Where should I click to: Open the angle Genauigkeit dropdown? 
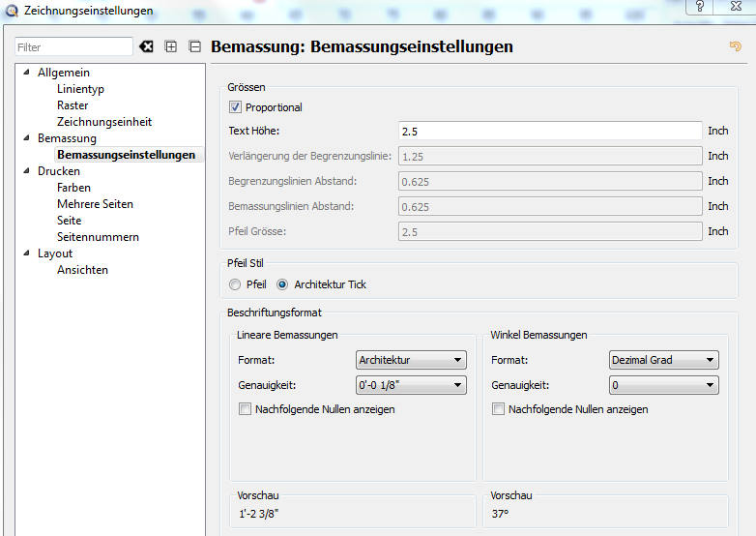pos(663,385)
